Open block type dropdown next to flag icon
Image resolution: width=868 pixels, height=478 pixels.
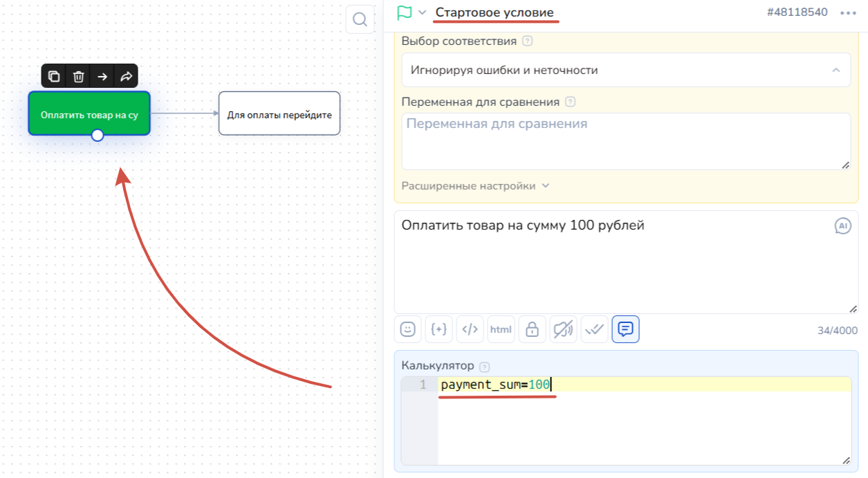(422, 12)
